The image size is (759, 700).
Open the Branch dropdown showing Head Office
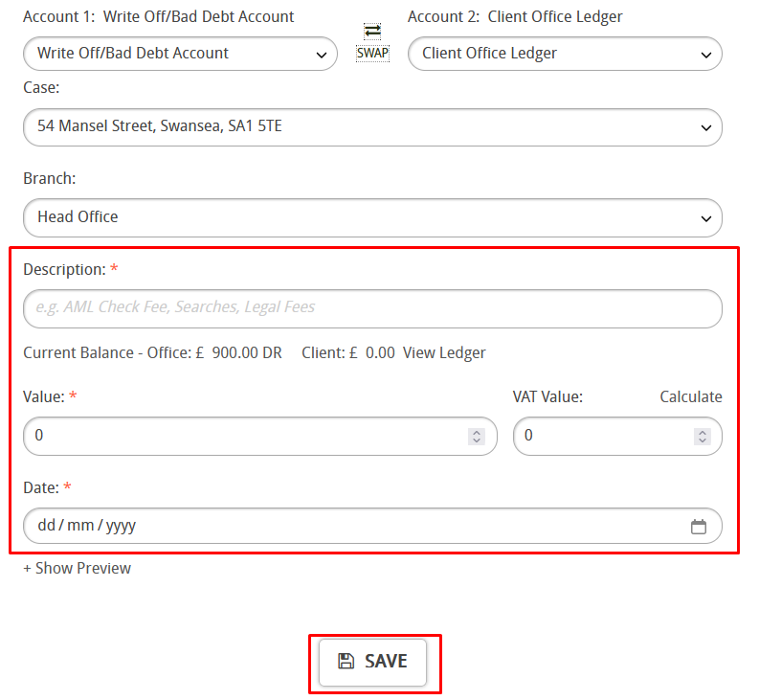(x=372, y=217)
